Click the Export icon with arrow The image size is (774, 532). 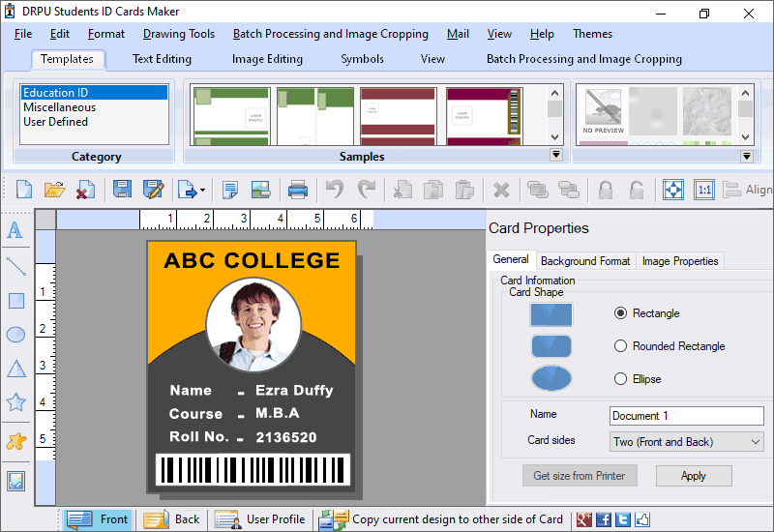click(188, 190)
